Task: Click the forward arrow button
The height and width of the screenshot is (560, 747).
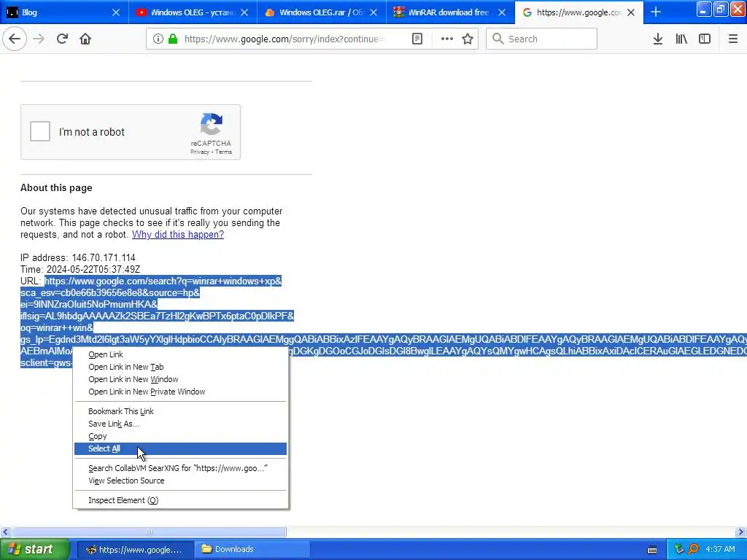Action: point(39,39)
